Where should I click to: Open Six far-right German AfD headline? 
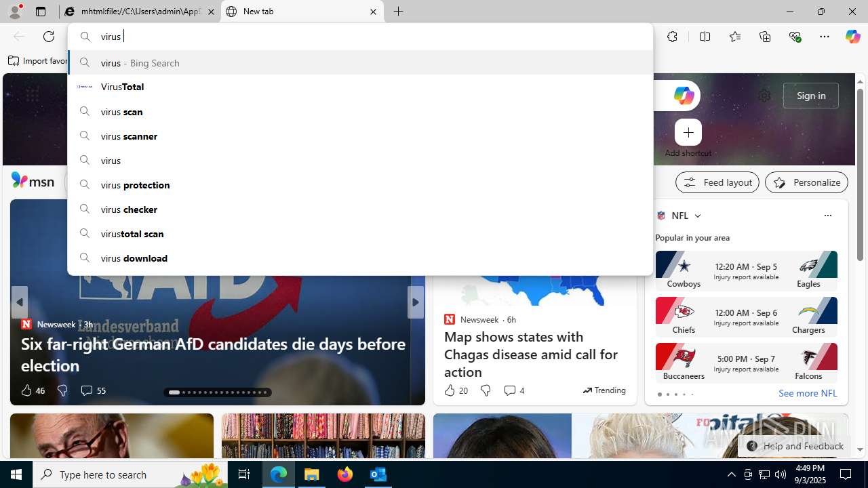213,354
